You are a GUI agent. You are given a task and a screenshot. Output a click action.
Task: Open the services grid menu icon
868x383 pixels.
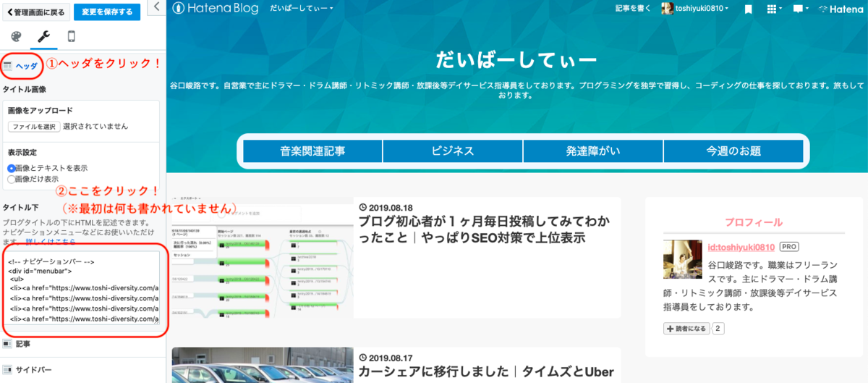773,9
